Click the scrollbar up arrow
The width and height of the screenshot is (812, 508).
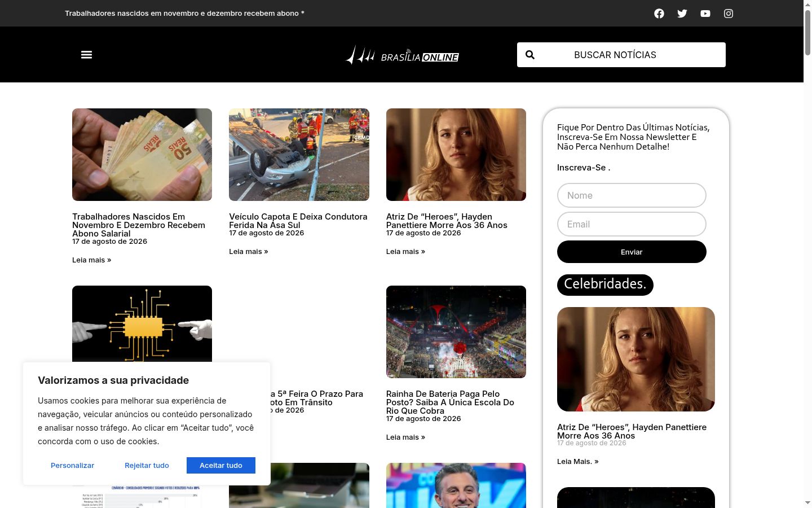(x=807, y=5)
